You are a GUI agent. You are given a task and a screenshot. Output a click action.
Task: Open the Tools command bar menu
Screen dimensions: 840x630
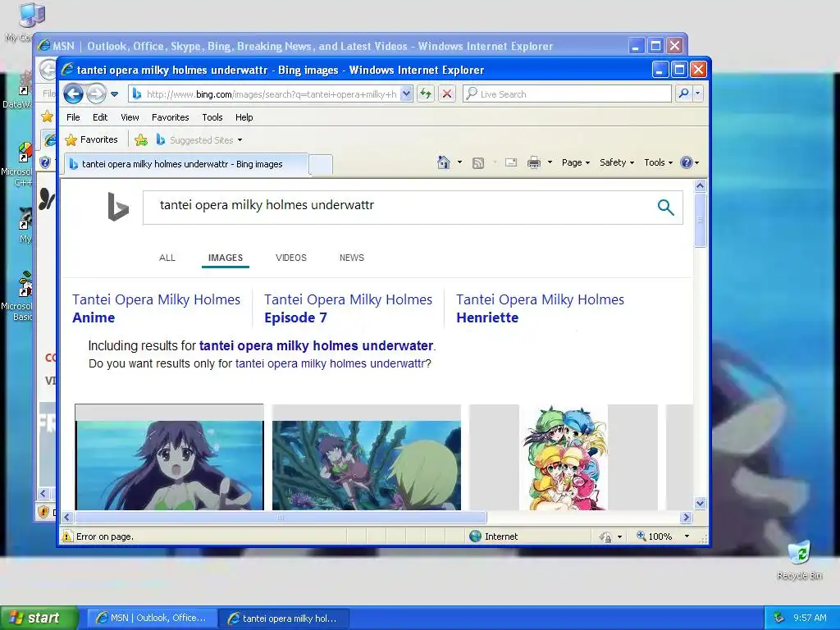pos(658,162)
